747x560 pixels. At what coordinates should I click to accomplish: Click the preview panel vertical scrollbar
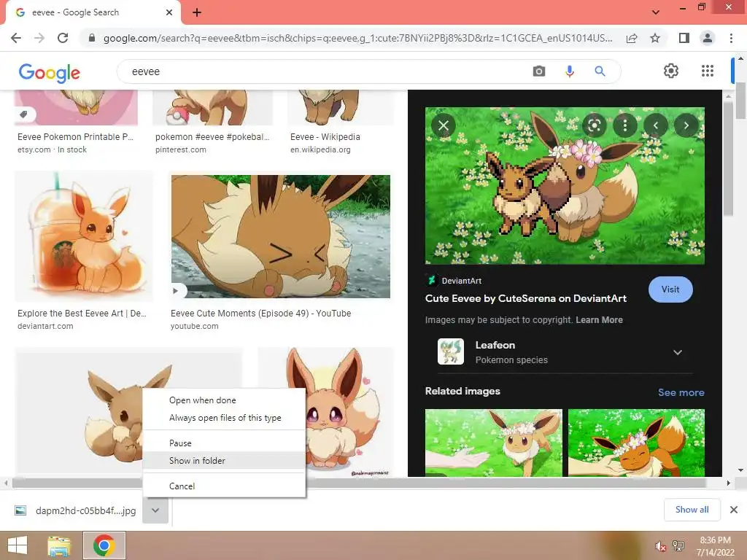pyautogui.click(x=727, y=158)
